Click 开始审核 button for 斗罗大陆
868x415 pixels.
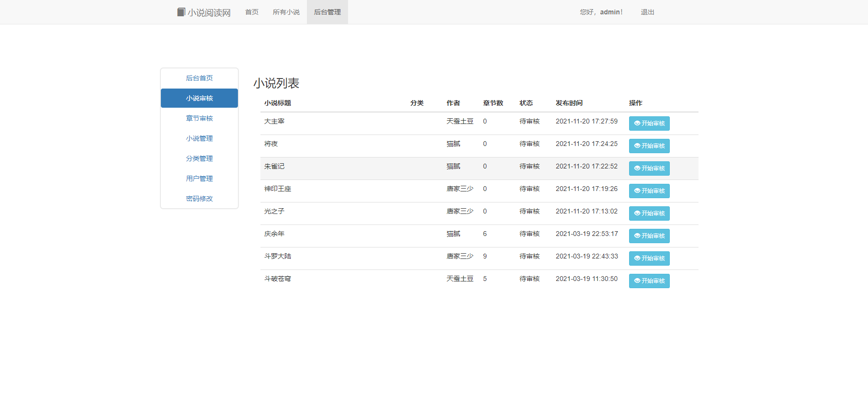pyautogui.click(x=649, y=258)
